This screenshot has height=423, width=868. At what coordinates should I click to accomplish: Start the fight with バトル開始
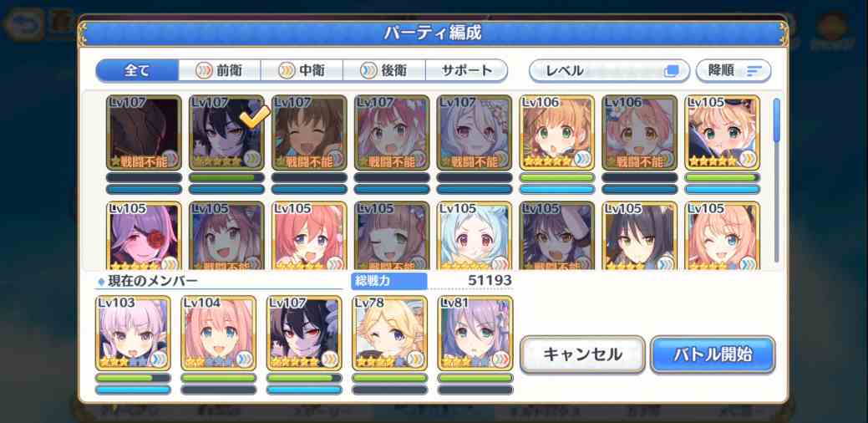(x=713, y=354)
